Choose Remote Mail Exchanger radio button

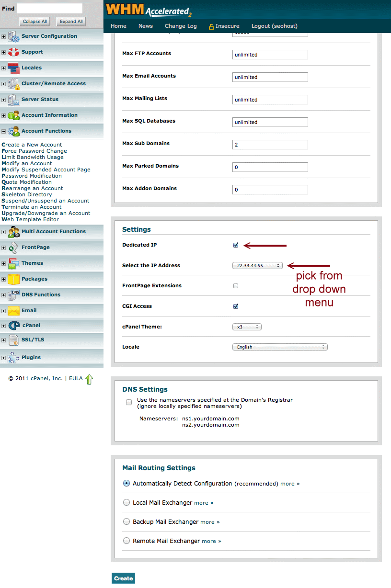126,541
